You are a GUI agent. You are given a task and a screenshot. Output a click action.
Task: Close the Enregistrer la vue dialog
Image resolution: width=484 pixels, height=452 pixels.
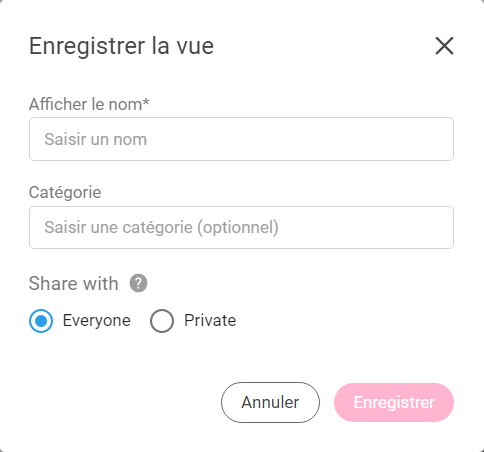pyautogui.click(x=444, y=46)
